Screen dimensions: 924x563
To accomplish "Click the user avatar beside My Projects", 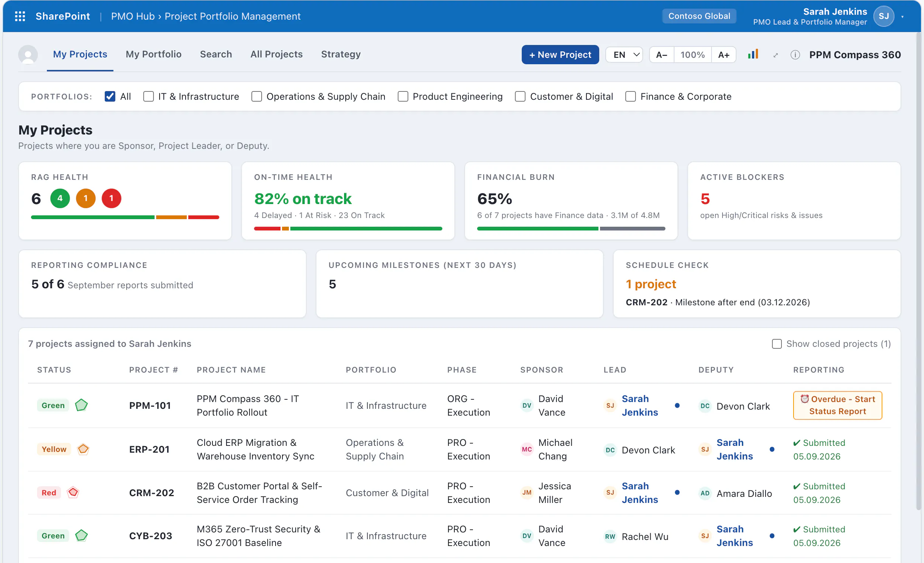I will [x=28, y=55].
